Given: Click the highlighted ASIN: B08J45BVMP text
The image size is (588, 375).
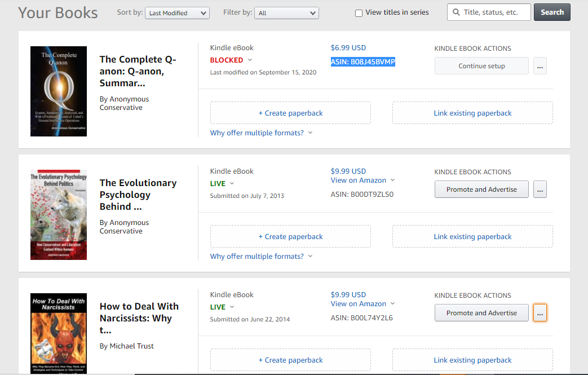Looking at the screenshot, I should (362, 62).
